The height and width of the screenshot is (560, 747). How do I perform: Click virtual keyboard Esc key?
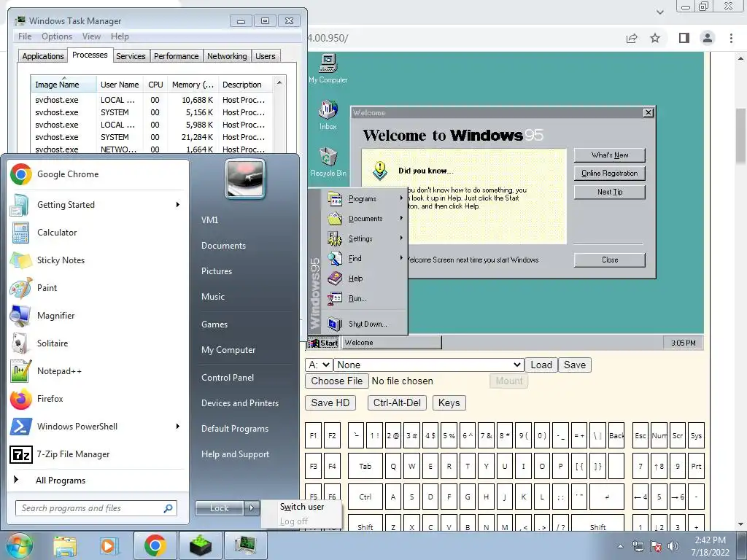[640, 436]
